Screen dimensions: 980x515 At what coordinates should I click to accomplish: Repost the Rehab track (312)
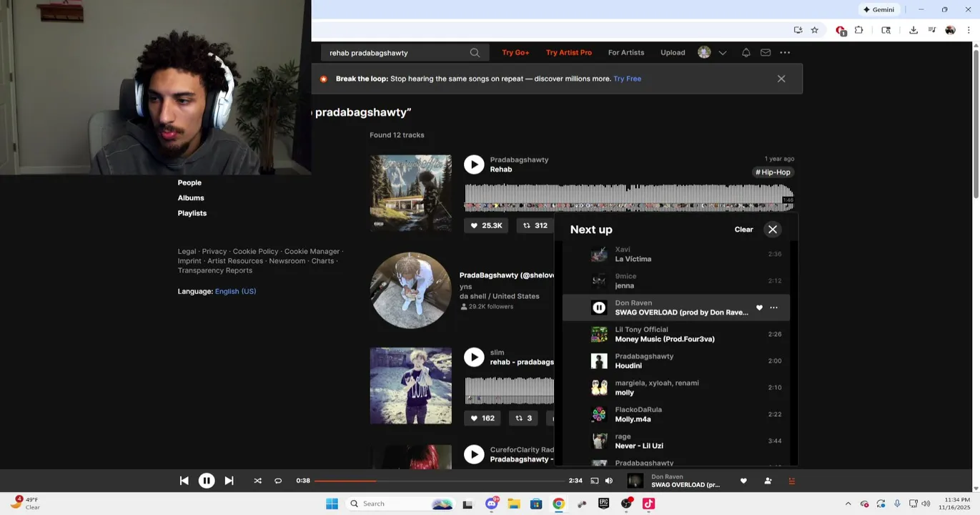[534, 225]
